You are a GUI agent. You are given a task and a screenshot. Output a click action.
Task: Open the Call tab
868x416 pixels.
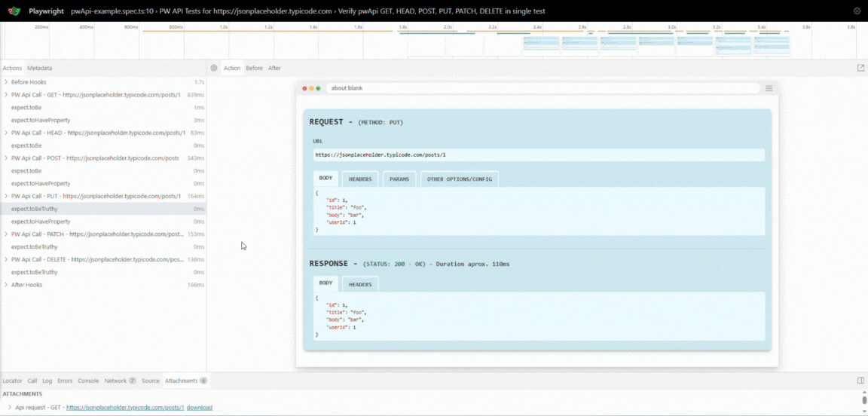tap(32, 381)
